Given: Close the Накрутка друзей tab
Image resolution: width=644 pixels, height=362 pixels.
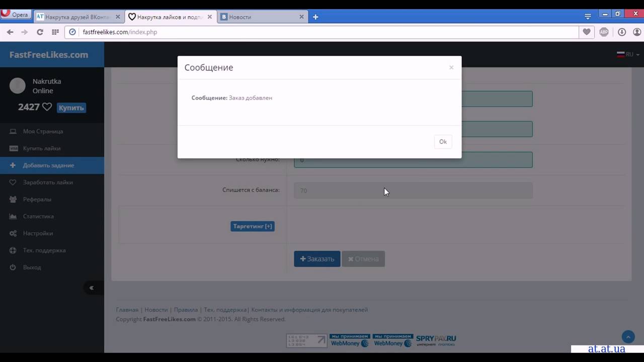Looking at the screenshot, I should pos(118,17).
